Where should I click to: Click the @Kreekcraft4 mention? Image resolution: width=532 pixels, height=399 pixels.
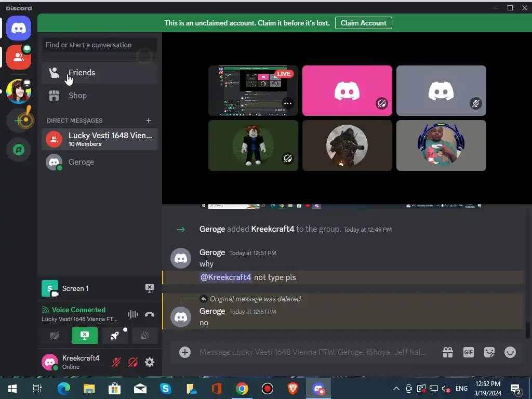[225, 277]
